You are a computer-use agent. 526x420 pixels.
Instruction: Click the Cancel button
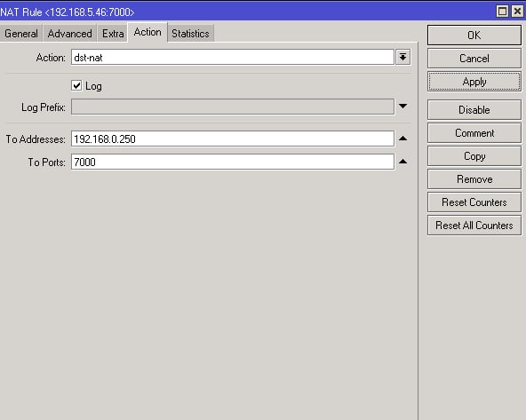[x=474, y=59]
